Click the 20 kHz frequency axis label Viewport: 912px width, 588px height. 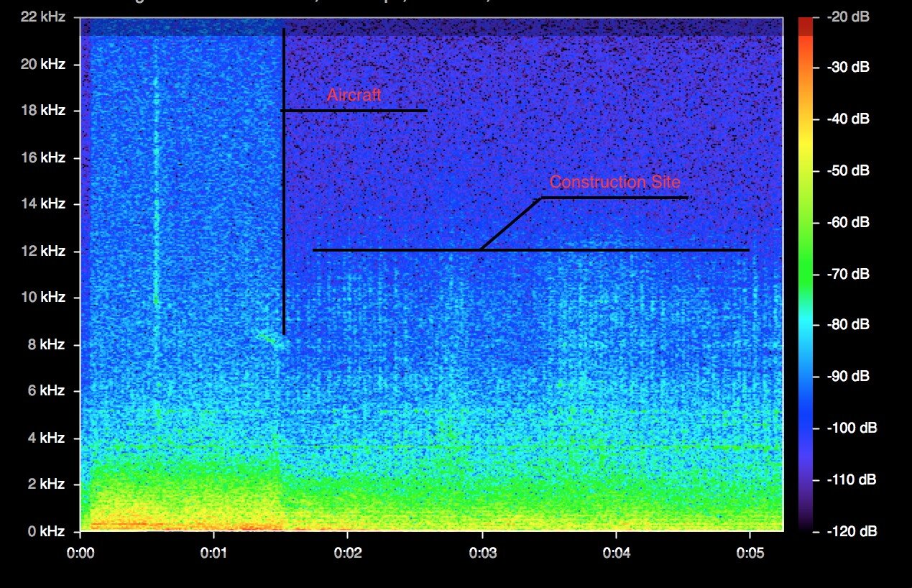pyautogui.click(x=43, y=64)
